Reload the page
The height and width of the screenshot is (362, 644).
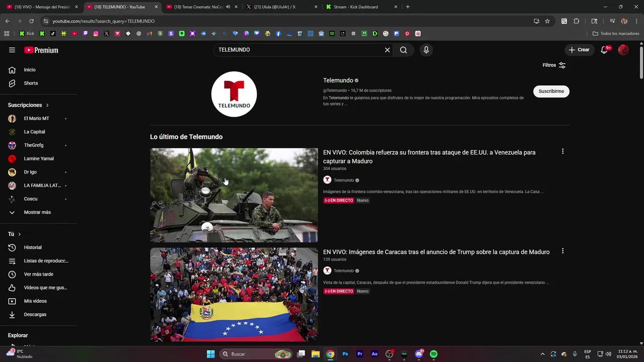pos(31,21)
